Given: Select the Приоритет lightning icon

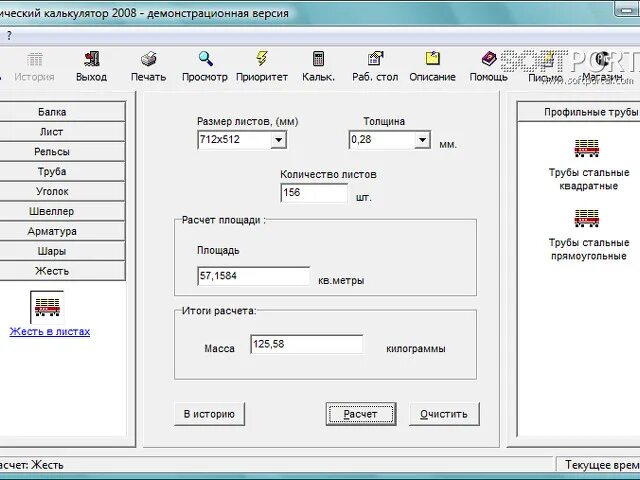Looking at the screenshot, I should (x=262, y=59).
